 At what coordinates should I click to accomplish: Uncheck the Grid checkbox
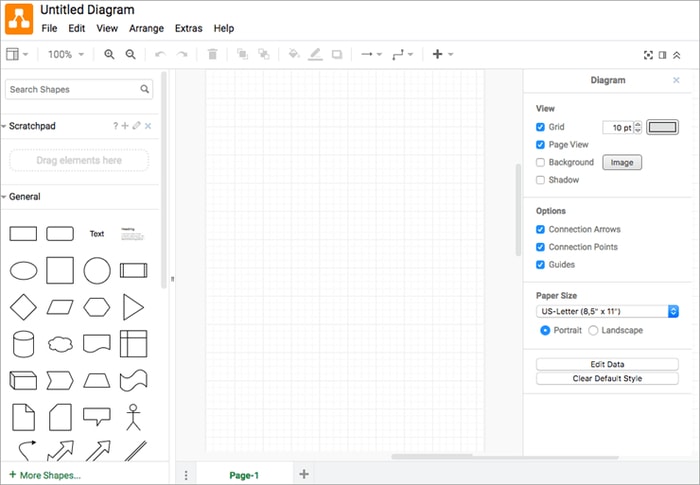(x=540, y=127)
